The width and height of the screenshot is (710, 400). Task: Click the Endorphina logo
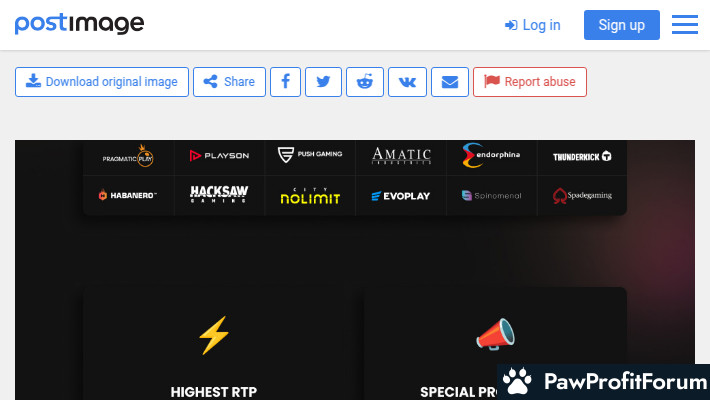pyautogui.click(x=491, y=155)
